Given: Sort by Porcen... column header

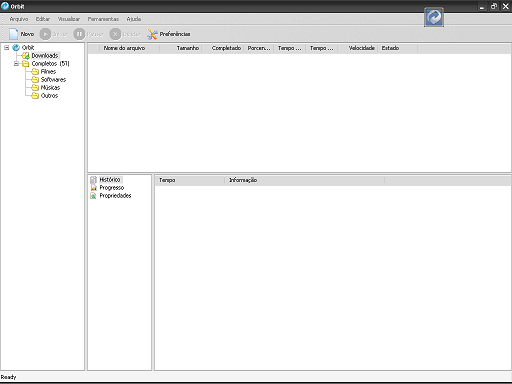Looking at the screenshot, I should pyautogui.click(x=259, y=48).
